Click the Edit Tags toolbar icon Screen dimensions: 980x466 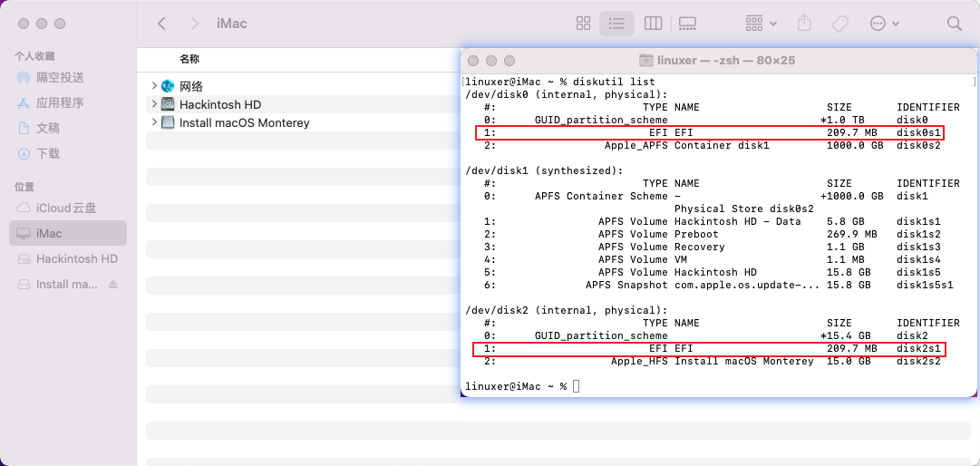(x=839, y=24)
